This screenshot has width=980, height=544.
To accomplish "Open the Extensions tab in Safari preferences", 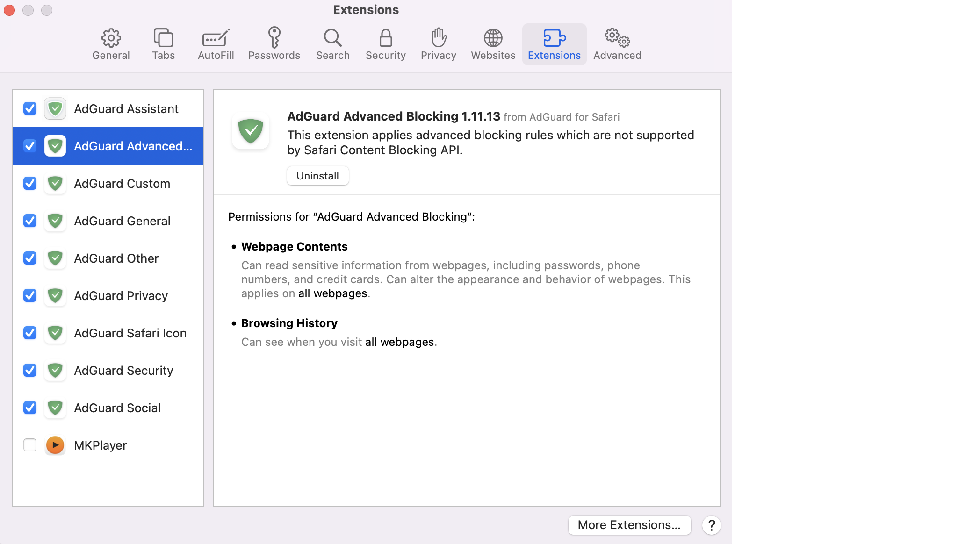I will pos(554,42).
